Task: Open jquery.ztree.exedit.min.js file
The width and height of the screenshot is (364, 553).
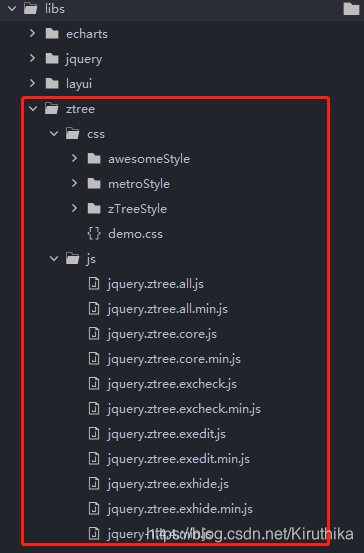Action: pyautogui.click(x=178, y=459)
